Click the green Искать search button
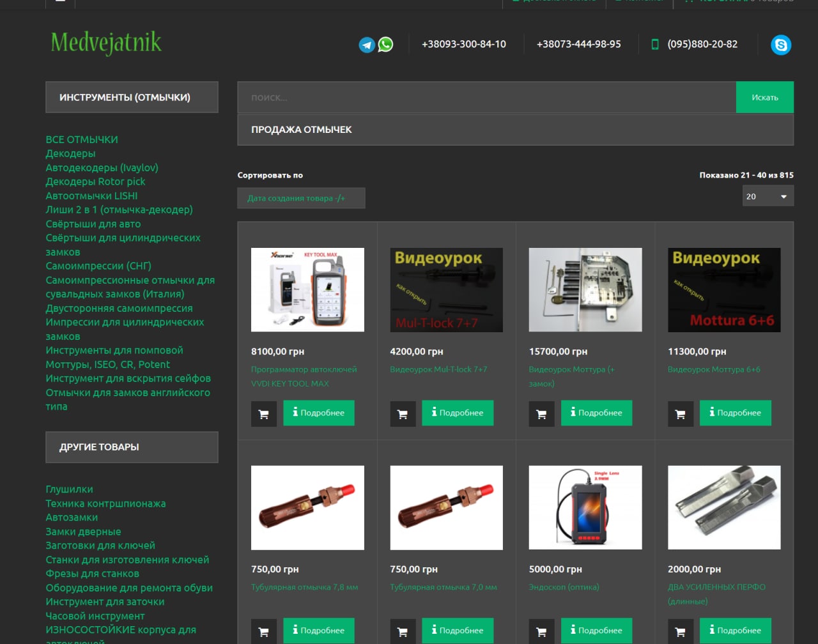The height and width of the screenshot is (644, 818). point(765,97)
